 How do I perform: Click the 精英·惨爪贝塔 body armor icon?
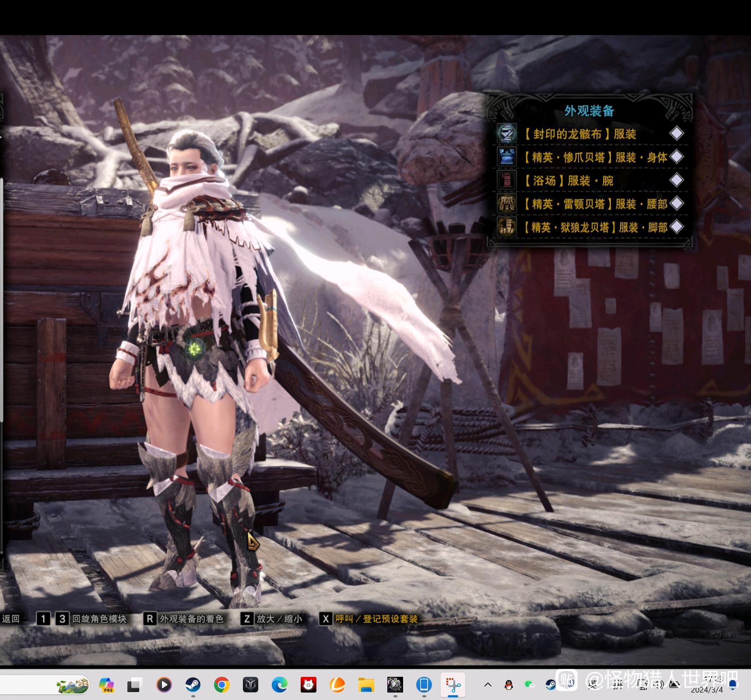click(506, 157)
